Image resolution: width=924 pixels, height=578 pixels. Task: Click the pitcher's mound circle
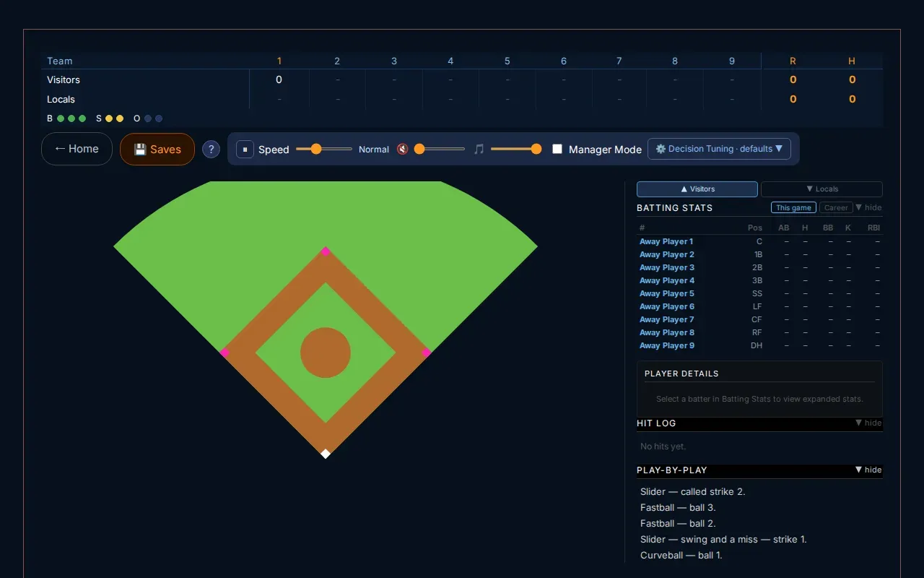(326, 353)
